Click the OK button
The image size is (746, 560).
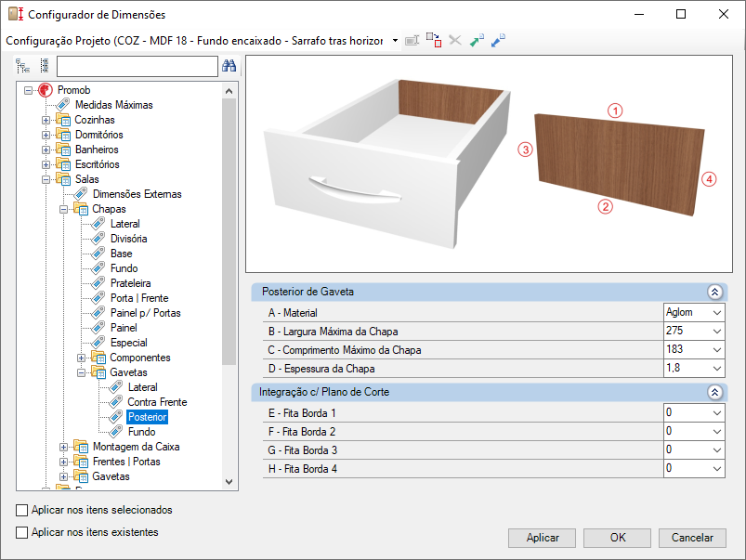pyautogui.click(x=617, y=538)
